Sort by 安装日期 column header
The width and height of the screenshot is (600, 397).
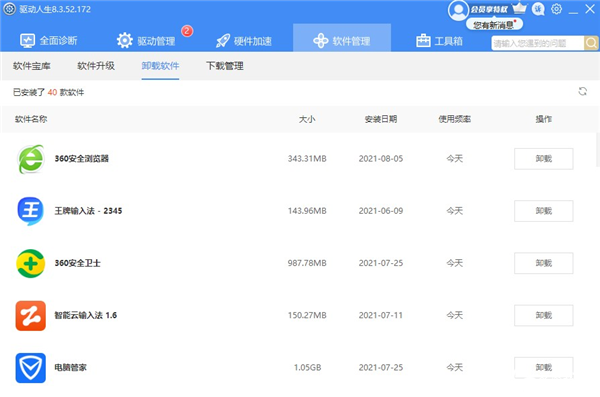point(381,119)
